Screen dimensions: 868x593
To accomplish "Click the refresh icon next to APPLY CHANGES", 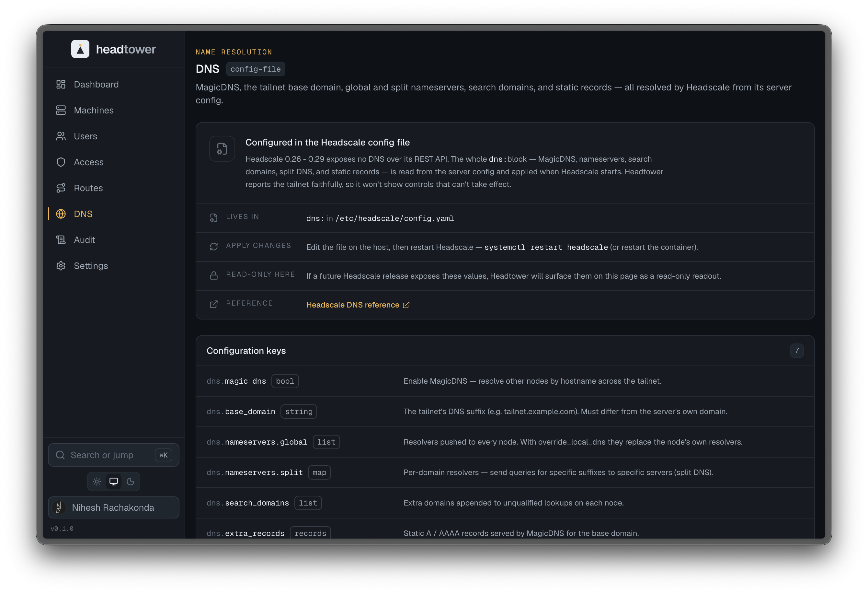I will [x=214, y=247].
